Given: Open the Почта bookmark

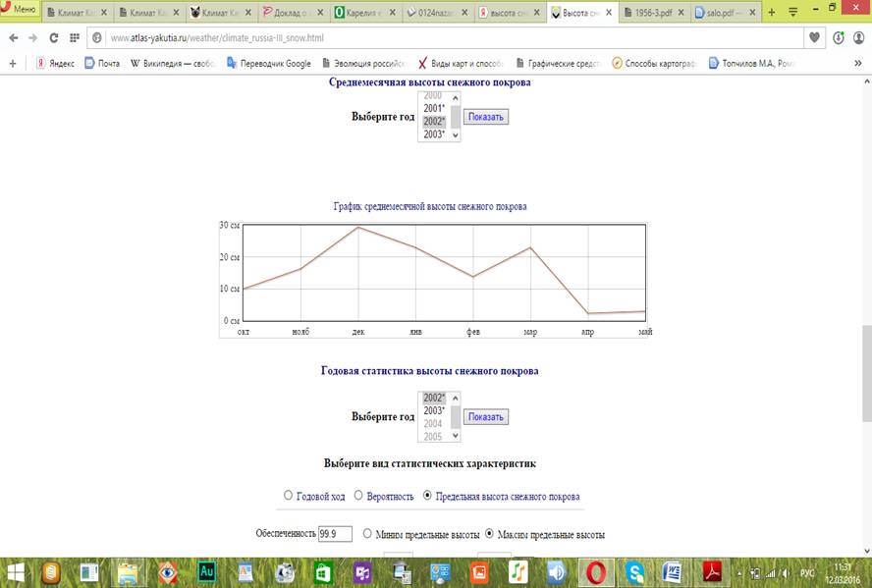Looking at the screenshot, I should click(x=102, y=64).
